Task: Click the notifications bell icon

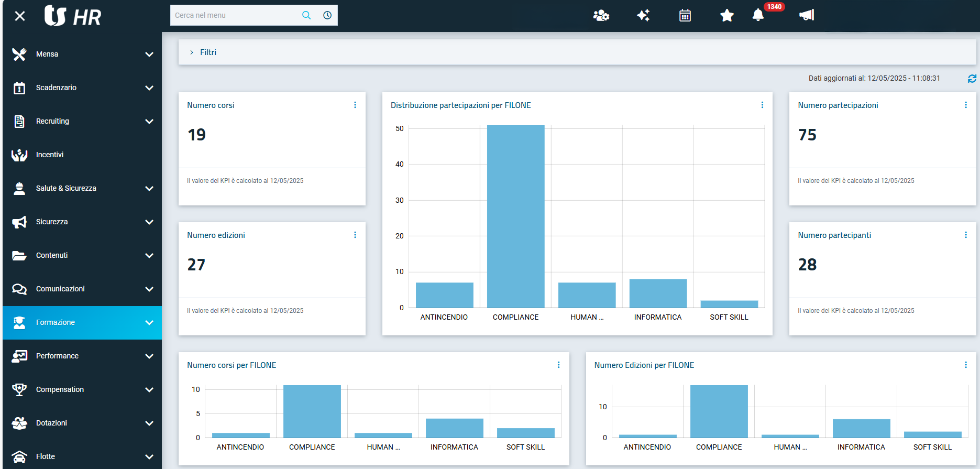Action: point(758,15)
